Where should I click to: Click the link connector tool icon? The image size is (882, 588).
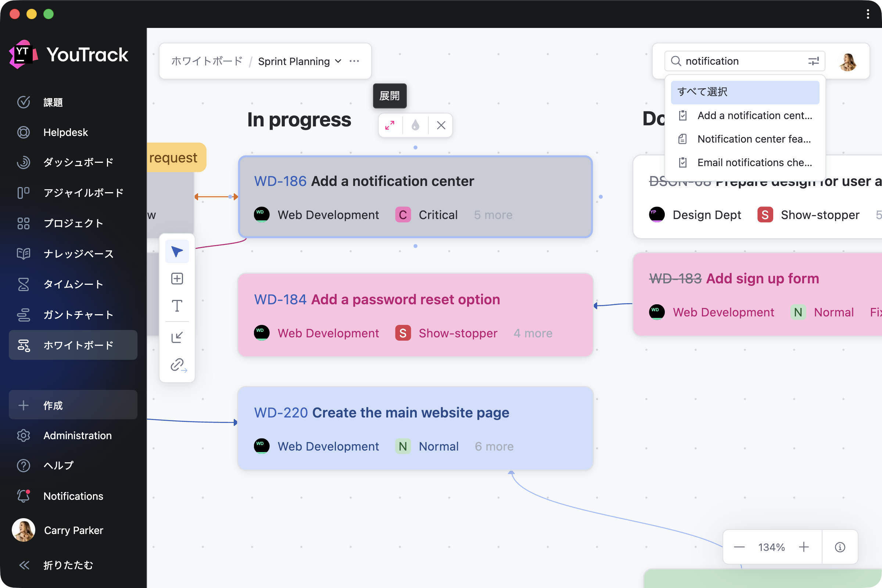pos(178,365)
